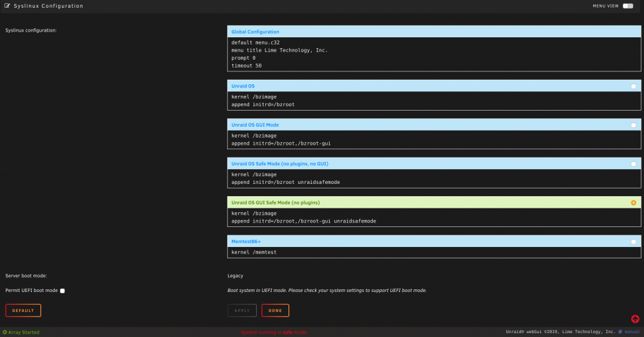Click the DONE button

coord(275,311)
